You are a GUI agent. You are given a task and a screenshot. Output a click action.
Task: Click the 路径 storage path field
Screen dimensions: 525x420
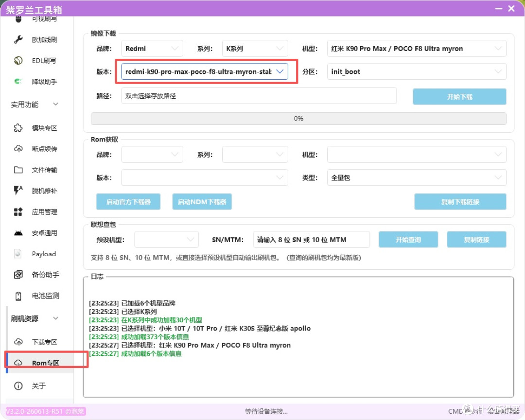(x=259, y=96)
